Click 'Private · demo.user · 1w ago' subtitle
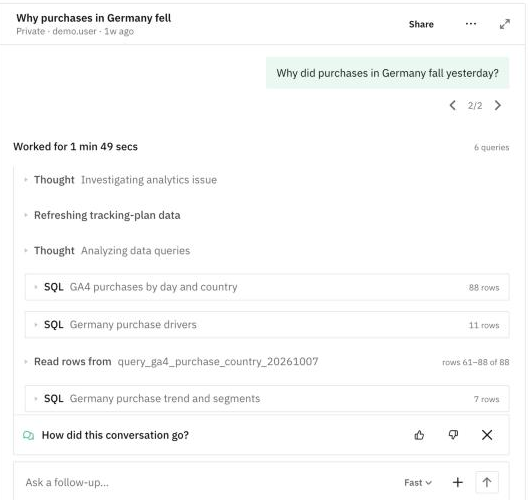528x500 pixels. tap(75, 31)
